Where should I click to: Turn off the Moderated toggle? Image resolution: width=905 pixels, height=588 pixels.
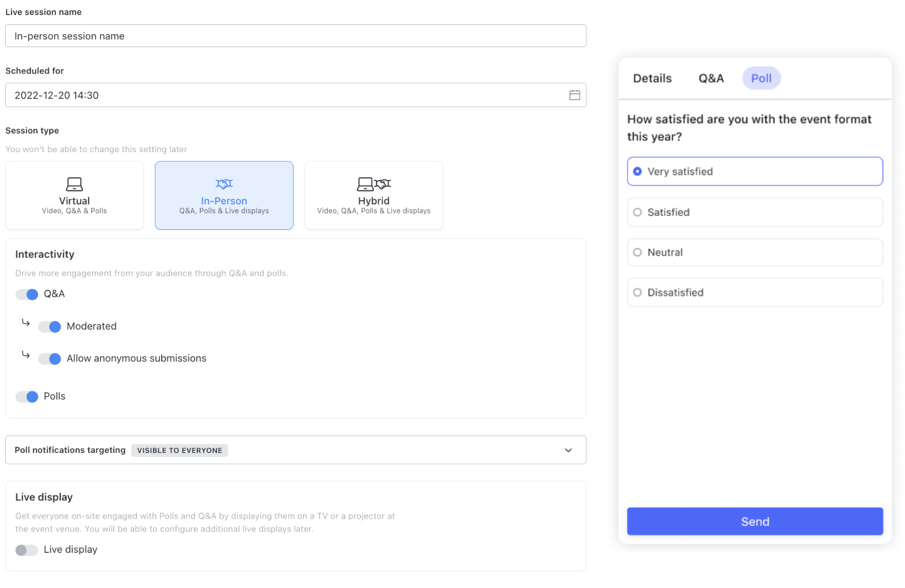pos(49,327)
